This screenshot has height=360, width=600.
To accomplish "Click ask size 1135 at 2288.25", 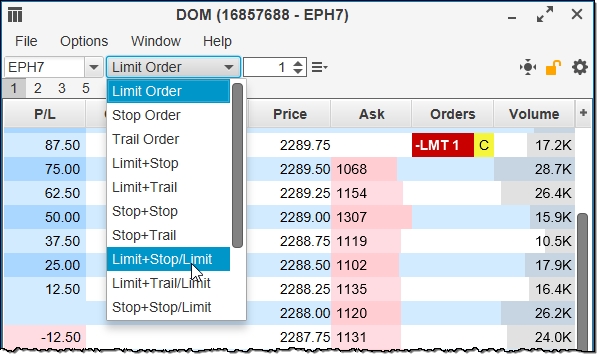I will pyautogui.click(x=351, y=290).
